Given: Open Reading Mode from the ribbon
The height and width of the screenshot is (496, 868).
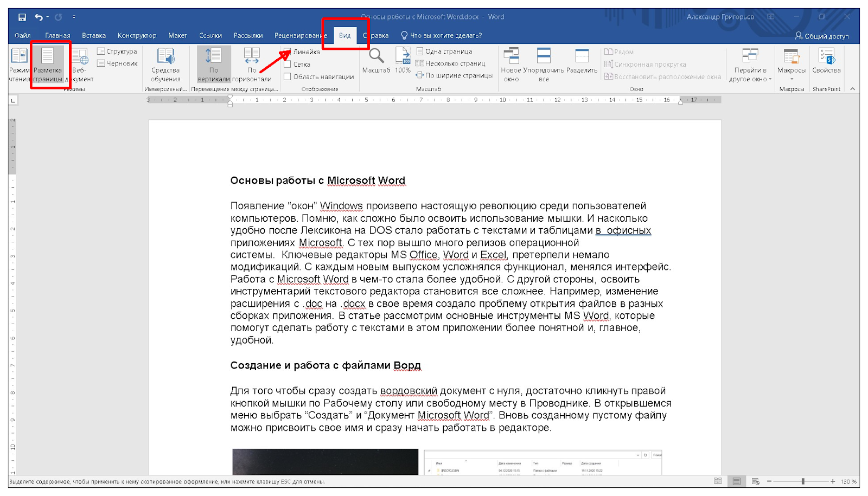Looking at the screenshot, I should [x=19, y=65].
